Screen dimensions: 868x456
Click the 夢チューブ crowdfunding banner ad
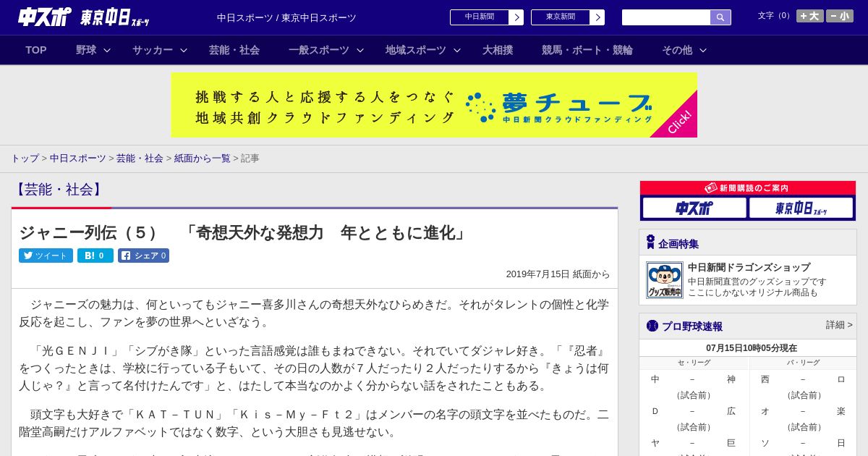click(x=434, y=105)
